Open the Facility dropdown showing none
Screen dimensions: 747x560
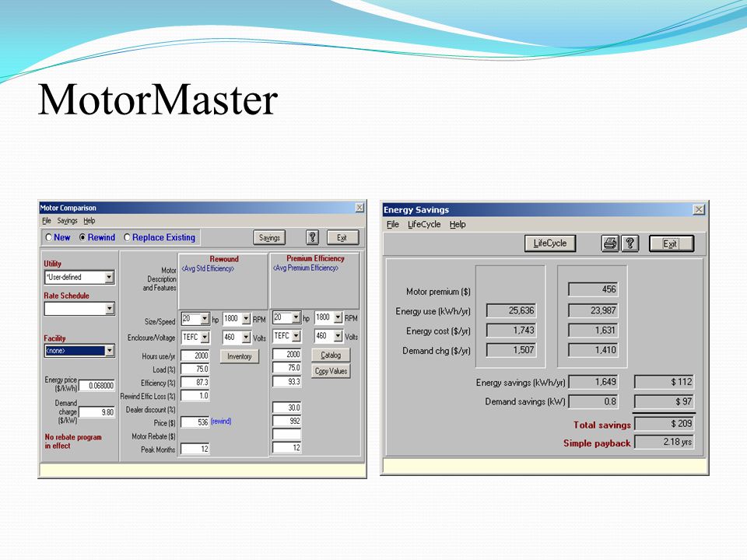pyautogui.click(x=110, y=351)
